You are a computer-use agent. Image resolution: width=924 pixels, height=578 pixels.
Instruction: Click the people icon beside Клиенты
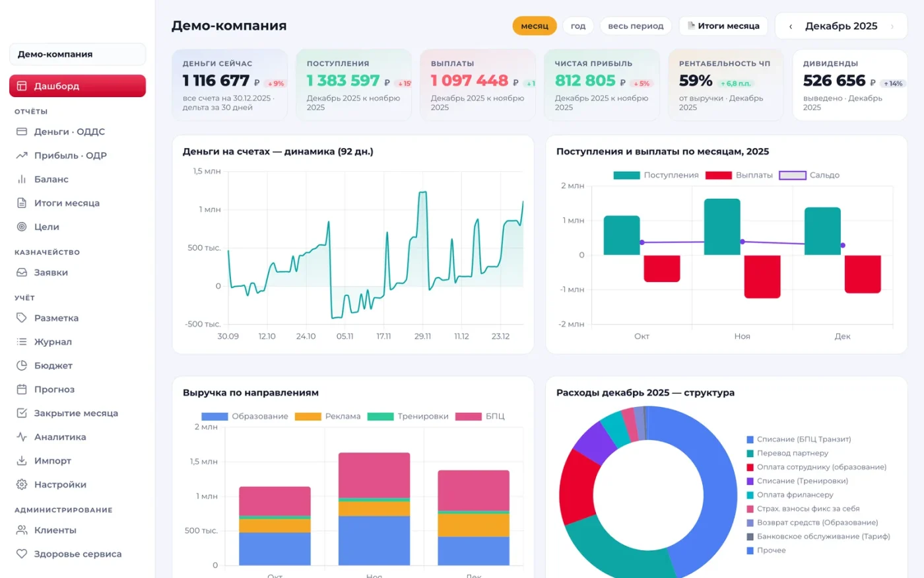22,530
